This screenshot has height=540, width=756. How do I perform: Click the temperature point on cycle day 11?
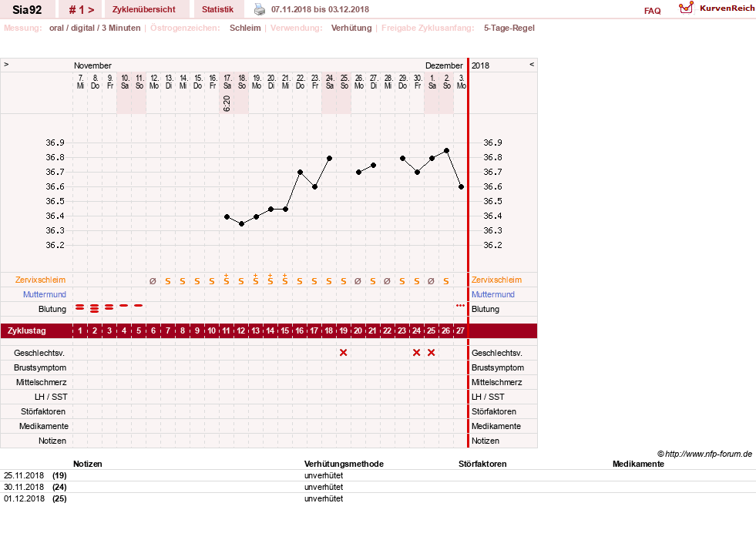coord(227,217)
